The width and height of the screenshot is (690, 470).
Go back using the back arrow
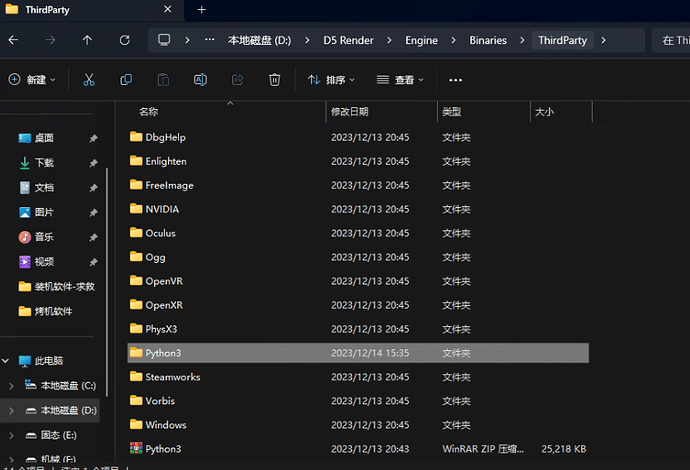coord(13,40)
